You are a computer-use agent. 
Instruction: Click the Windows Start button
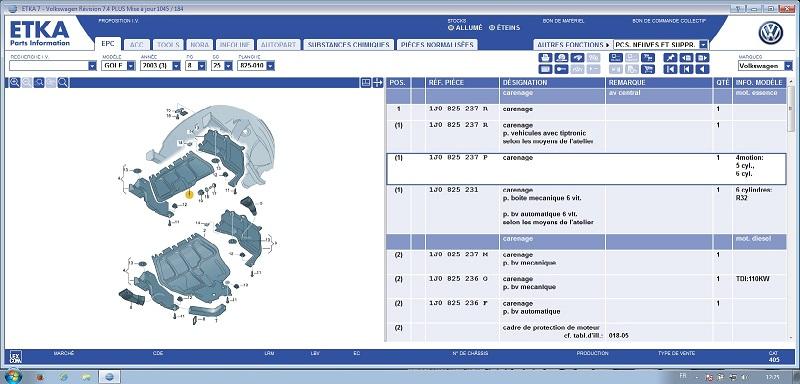[x=12, y=376]
